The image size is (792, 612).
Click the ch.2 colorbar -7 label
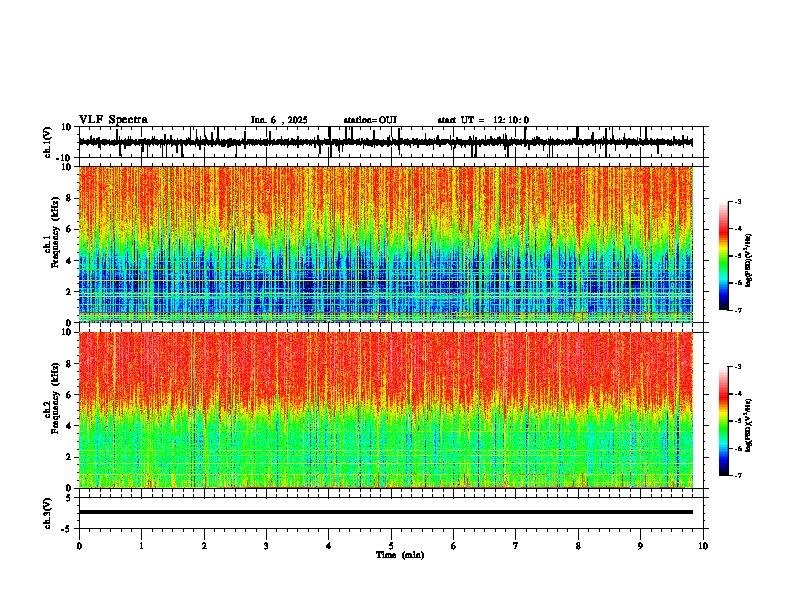click(738, 475)
